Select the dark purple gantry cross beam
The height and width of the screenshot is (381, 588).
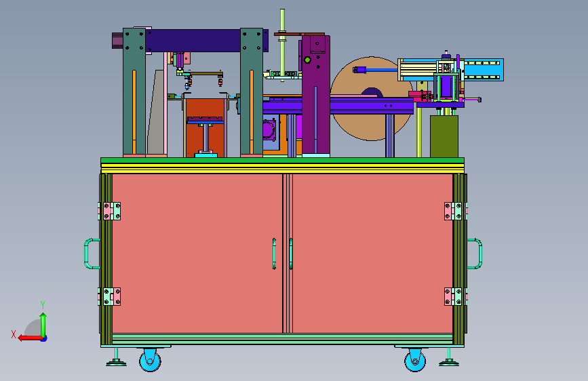[x=193, y=41]
